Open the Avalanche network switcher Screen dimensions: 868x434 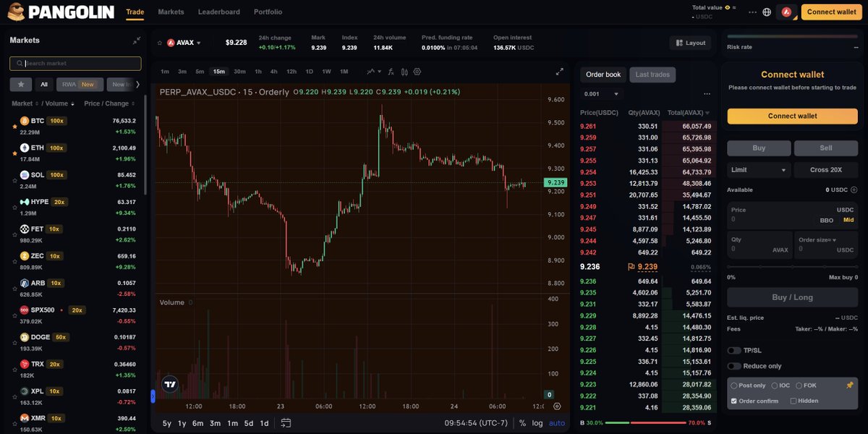pos(786,12)
